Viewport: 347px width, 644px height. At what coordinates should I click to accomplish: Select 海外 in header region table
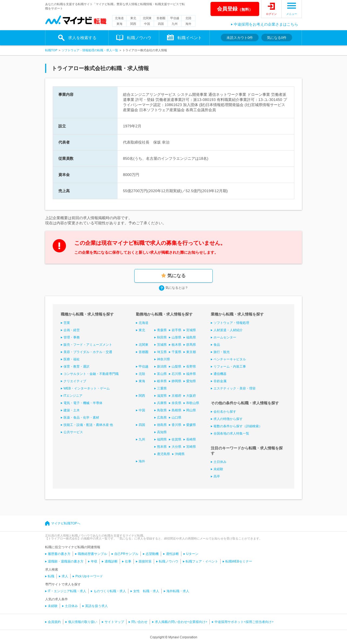pyautogui.click(x=188, y=24)
